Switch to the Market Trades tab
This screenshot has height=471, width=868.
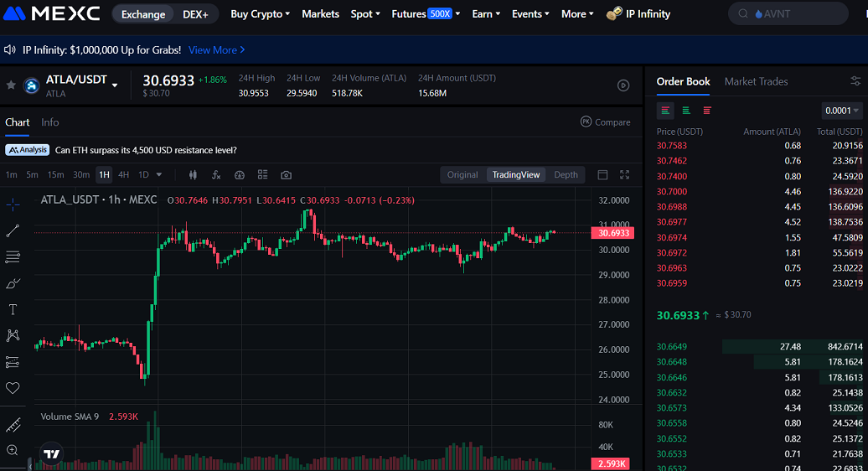click(x=756, y=81)
